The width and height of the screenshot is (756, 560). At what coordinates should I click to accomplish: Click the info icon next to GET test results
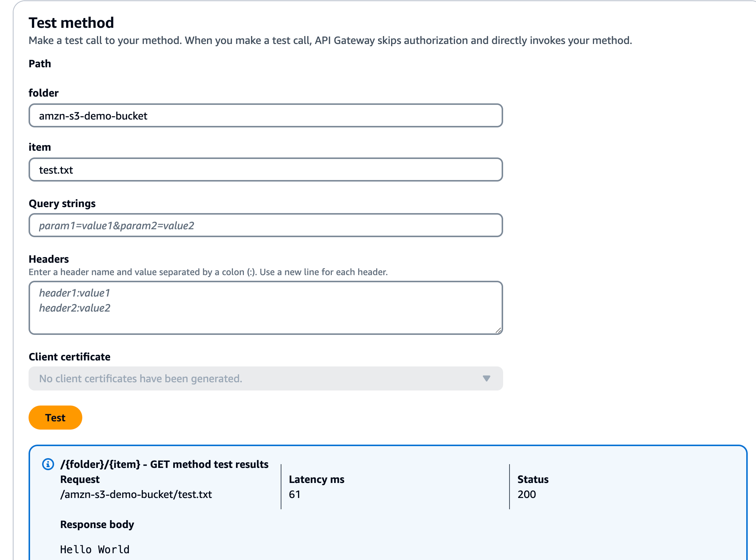click(x=48, y=464)
